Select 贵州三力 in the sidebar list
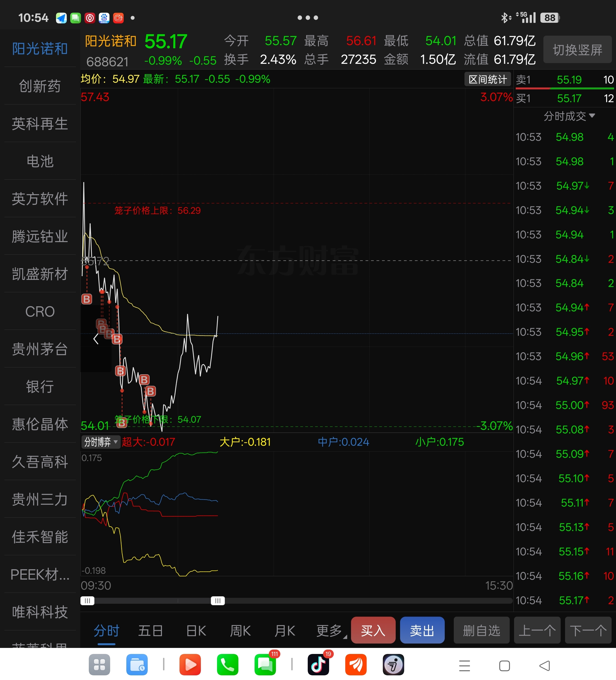 point(40,499)
